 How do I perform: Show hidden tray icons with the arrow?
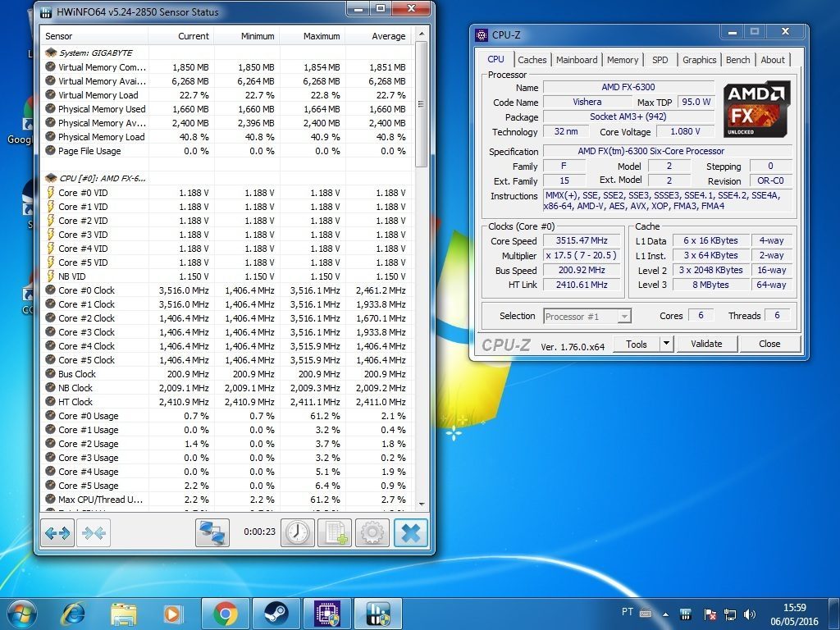pos(665,614)
